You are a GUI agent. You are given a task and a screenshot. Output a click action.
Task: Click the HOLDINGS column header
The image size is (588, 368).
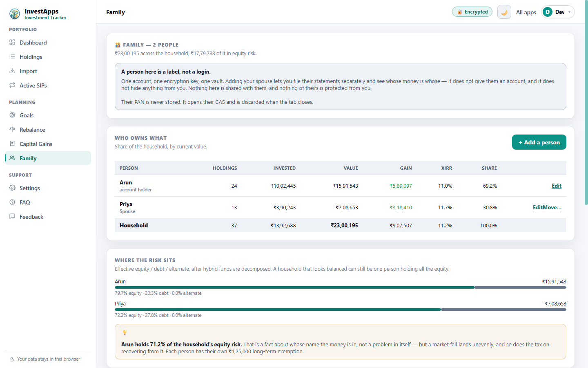(x=225, y=168)
